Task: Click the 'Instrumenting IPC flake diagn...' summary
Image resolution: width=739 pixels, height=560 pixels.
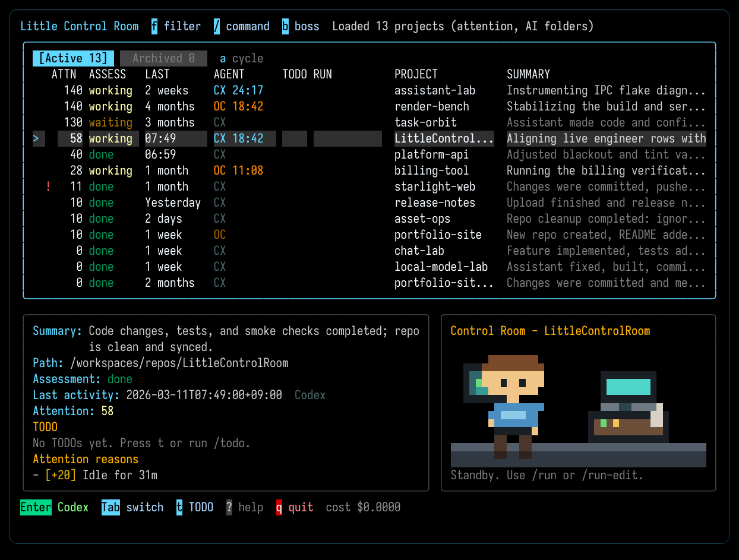Action: (x=607, y=90)
